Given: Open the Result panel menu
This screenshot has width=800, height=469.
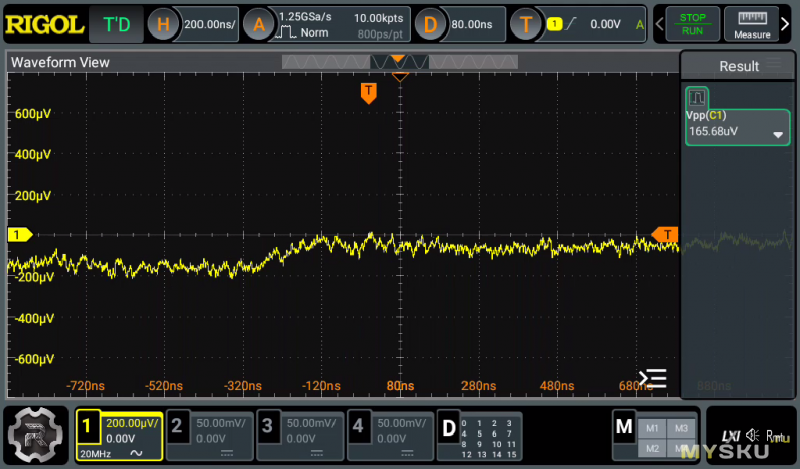Looking at the screenshot, I should [776, 66].
